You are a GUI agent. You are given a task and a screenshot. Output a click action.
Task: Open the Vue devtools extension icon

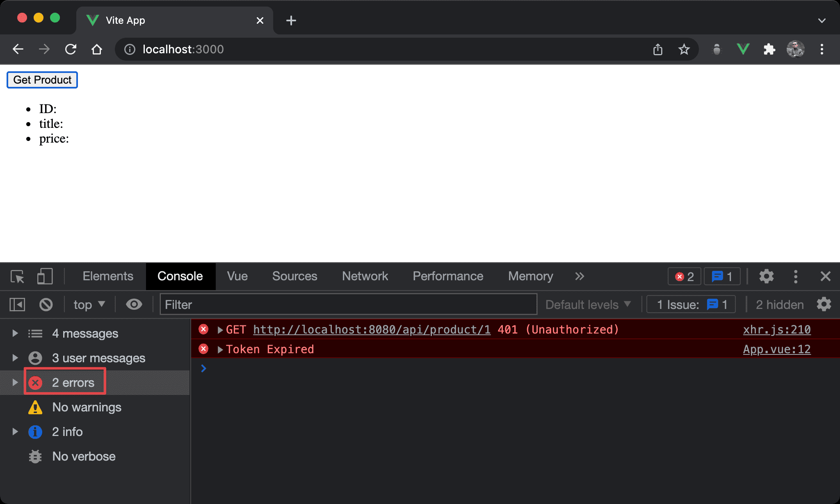pos(743,50)
